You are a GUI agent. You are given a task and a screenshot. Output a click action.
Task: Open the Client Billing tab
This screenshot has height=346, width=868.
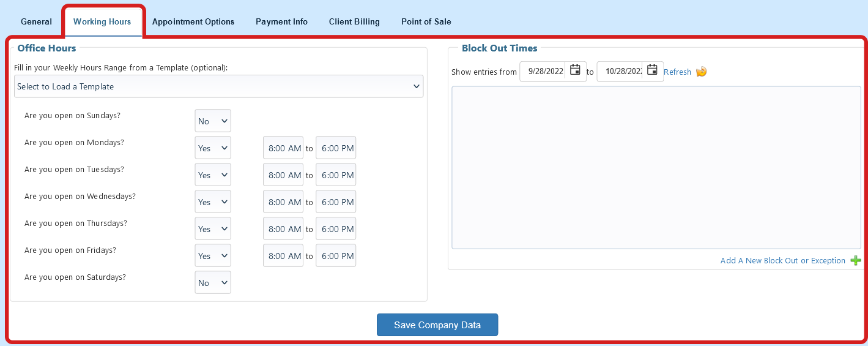coord(354,21)
